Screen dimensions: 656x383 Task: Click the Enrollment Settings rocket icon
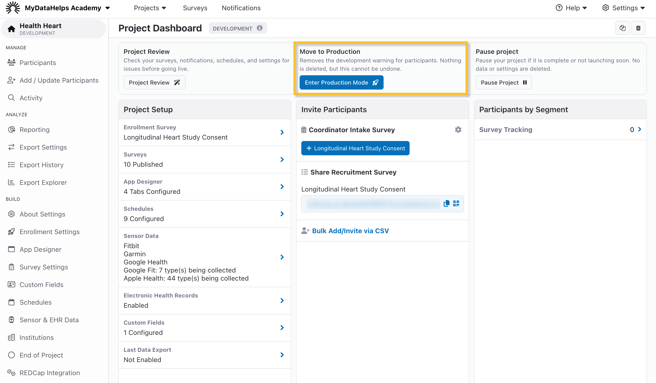click(x=11, y=232)
